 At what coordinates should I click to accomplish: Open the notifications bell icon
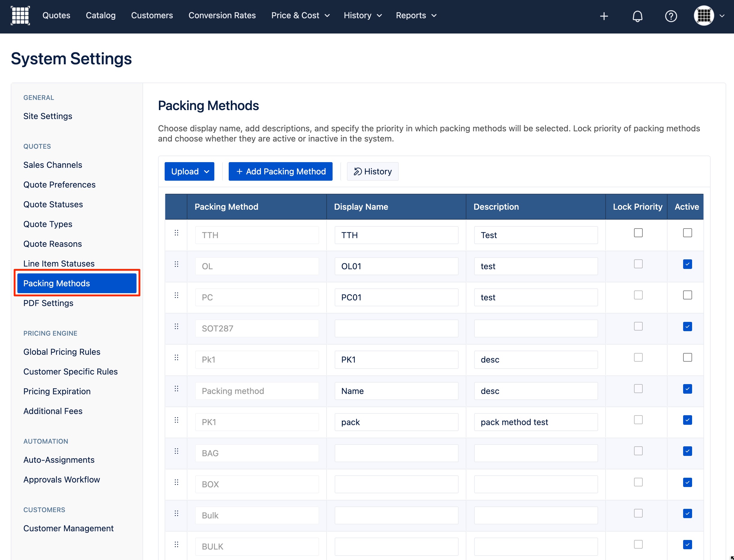[x=637, y=16]
